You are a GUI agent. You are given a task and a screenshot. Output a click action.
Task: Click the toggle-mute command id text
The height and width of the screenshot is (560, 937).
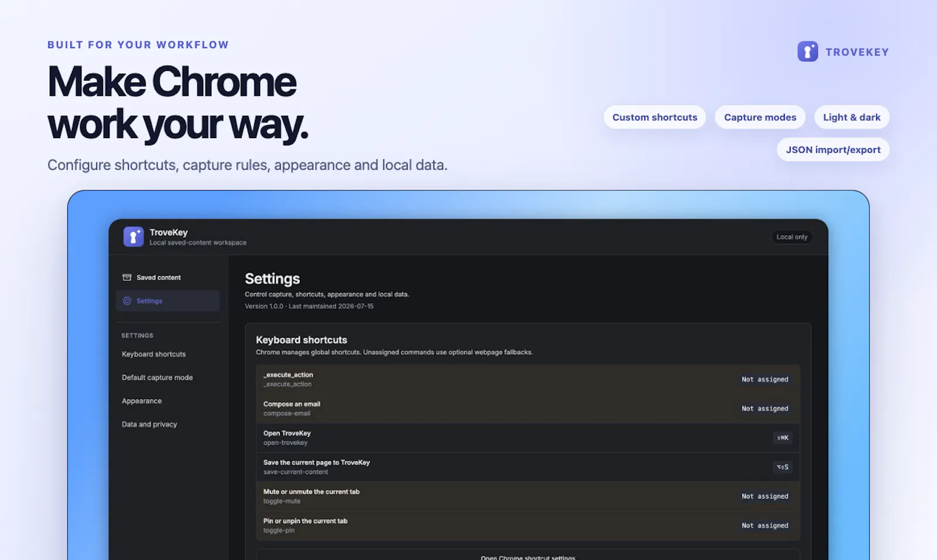[282, 501]
